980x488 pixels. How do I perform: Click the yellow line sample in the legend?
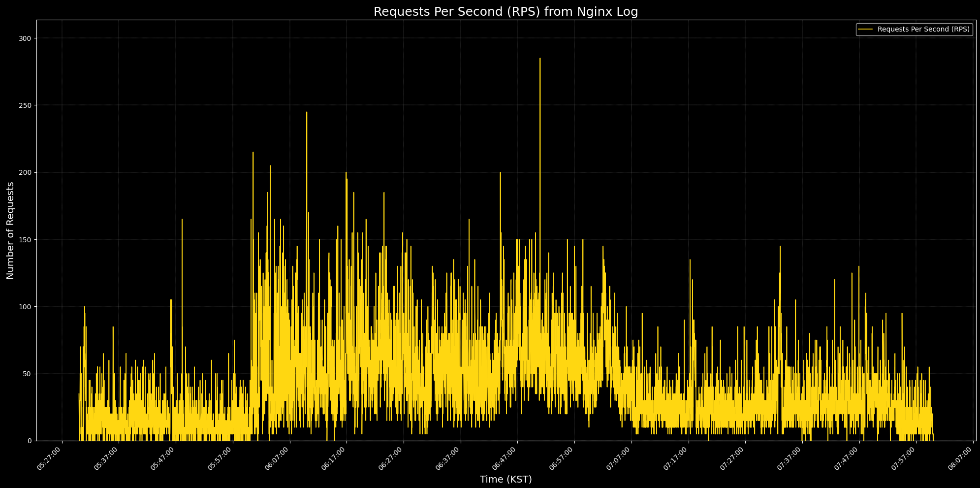(x=865, y=30)
